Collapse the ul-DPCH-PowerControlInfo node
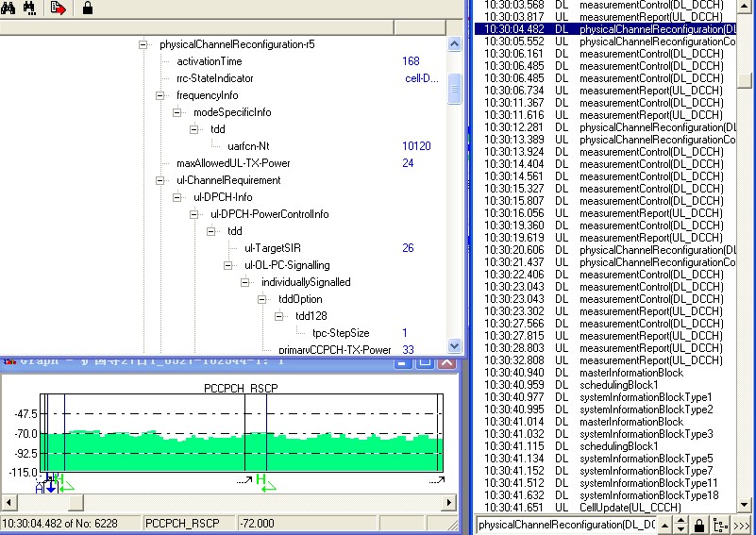 click(194, 214)
